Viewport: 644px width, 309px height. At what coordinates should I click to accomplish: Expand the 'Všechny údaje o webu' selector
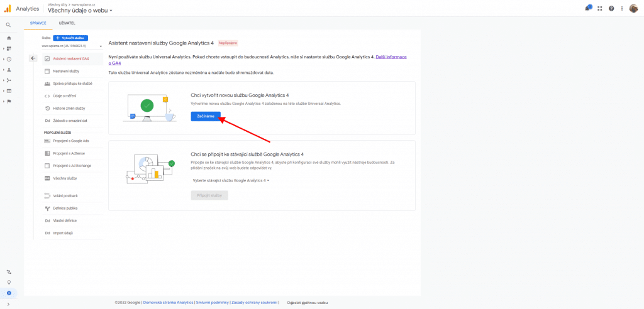pyautogui.click(x=80, y=10)
